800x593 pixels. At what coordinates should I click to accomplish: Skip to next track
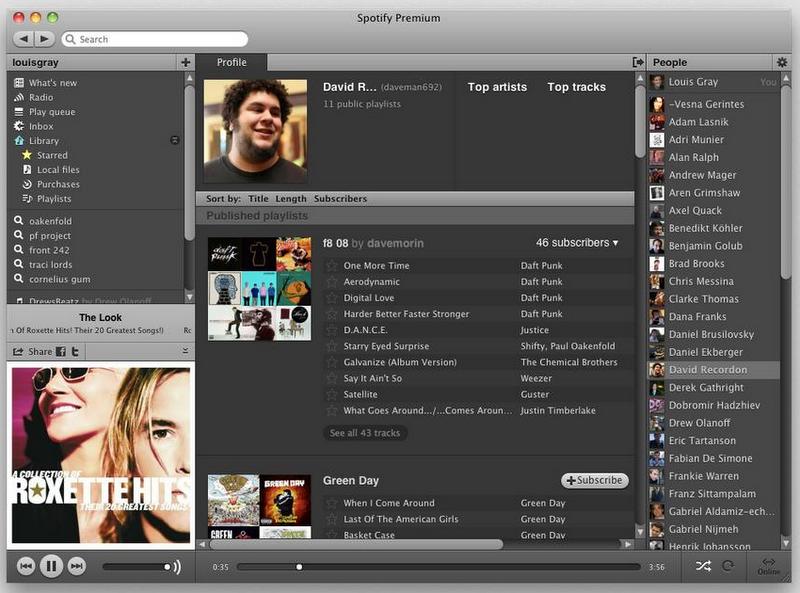[x=77, y=566]
